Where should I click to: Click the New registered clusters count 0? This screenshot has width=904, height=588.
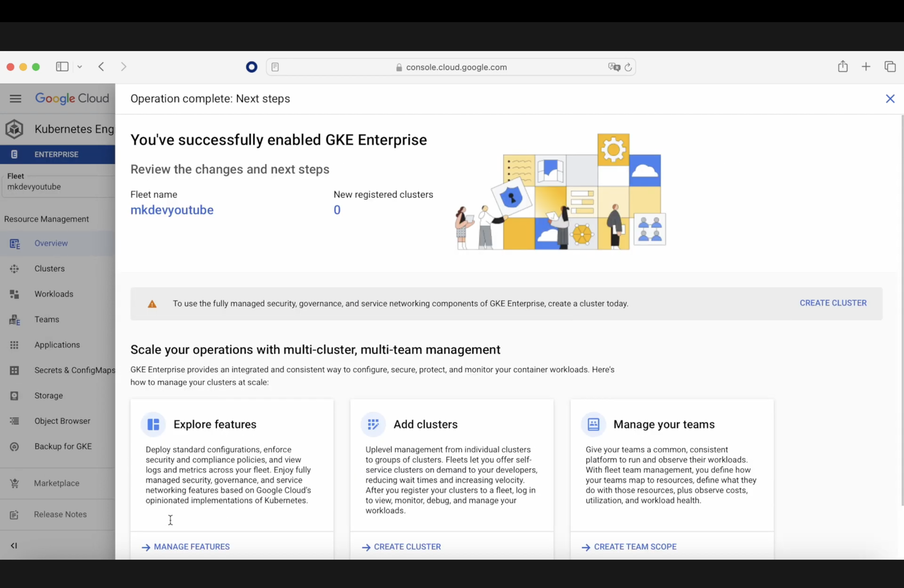pyautogui.click(x=337, y=210)
